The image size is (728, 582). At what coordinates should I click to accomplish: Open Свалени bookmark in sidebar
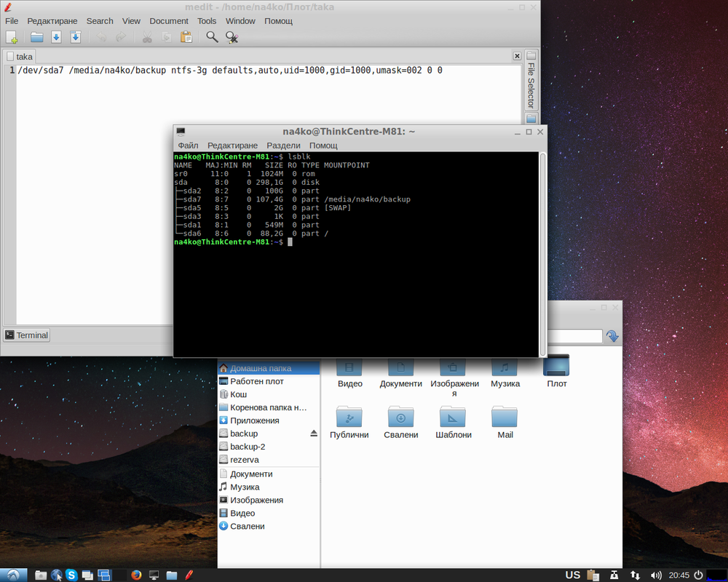point(269,526)
